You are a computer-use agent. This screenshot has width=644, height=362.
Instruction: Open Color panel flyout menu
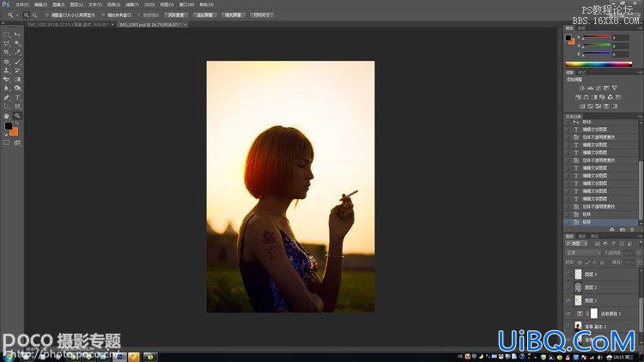[x=640, y=28]
